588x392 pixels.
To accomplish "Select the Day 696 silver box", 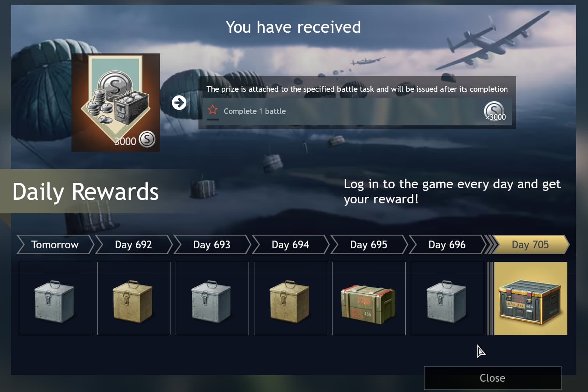I will click(x=447, y=298).
